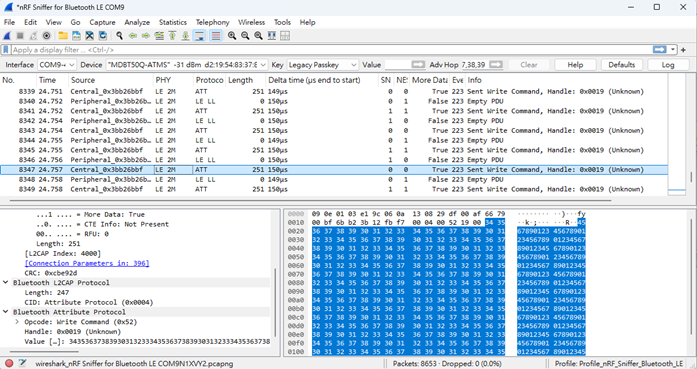
Task: Click the display filter input field
Action: coord(331,50)
